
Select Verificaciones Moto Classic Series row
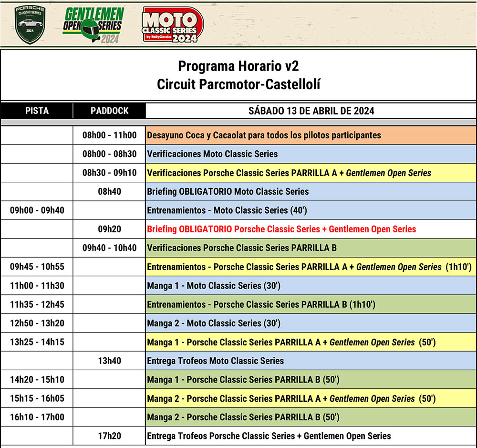tap(212, 154)
